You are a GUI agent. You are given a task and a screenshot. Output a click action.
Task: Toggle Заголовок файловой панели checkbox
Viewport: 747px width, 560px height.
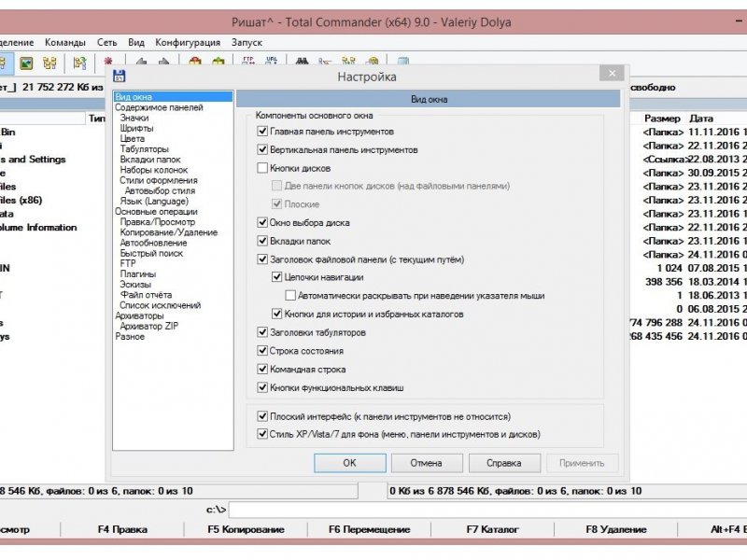(x=262, y=259)
